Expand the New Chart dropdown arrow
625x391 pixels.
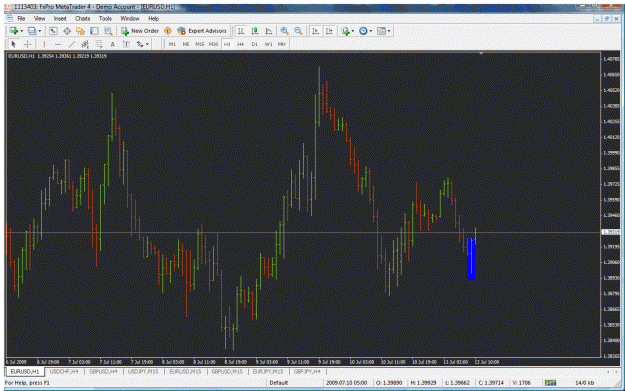coord(22,31)
